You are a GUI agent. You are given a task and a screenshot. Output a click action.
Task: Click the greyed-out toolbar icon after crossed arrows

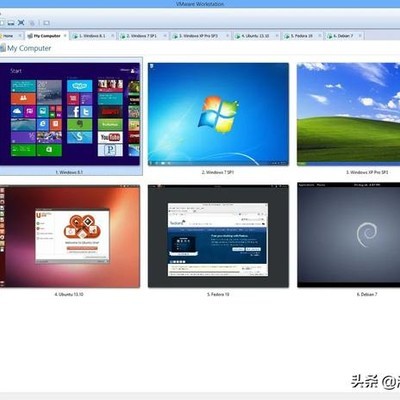click(x=32, y=23)
